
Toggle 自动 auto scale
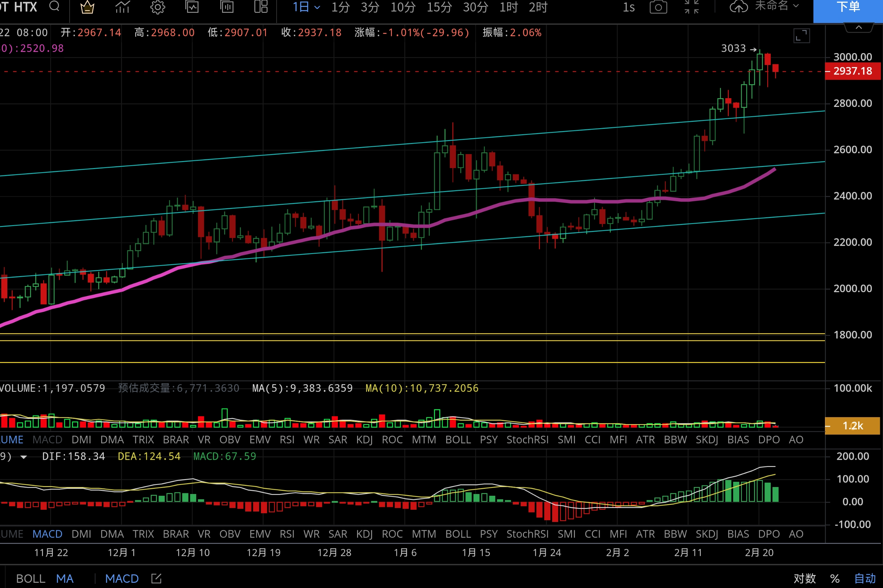[x=864, y=578]
